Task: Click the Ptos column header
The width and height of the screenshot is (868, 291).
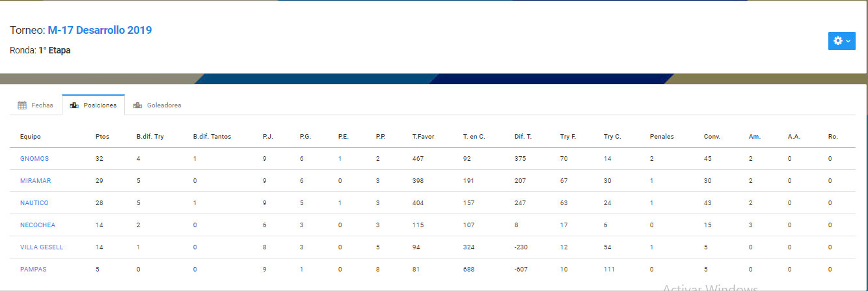Action: (x=102, y=137)
